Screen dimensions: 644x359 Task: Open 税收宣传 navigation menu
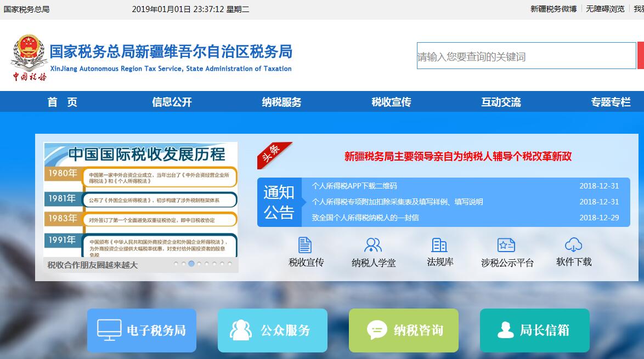392,102
